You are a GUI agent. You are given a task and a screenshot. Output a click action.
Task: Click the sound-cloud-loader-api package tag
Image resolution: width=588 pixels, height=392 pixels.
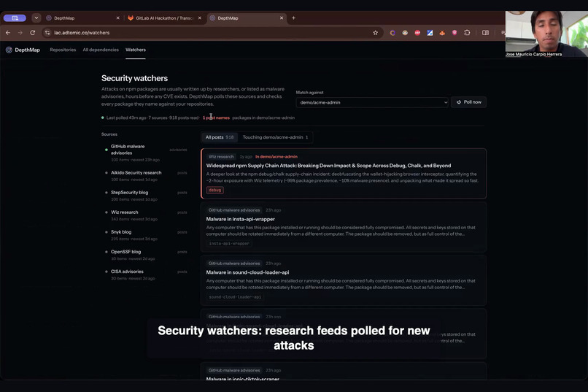235,296
